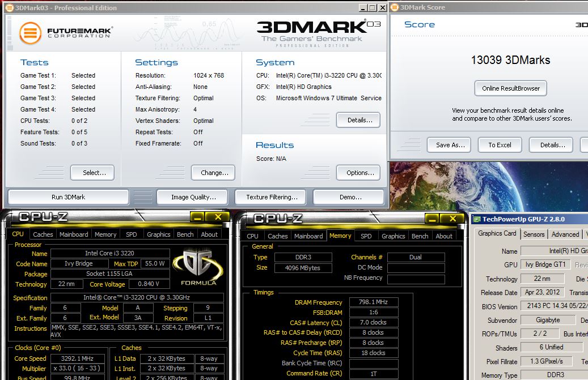Click Details... in the Score window
The width and height of the screenshot is (588, 380).
(551, 145)
